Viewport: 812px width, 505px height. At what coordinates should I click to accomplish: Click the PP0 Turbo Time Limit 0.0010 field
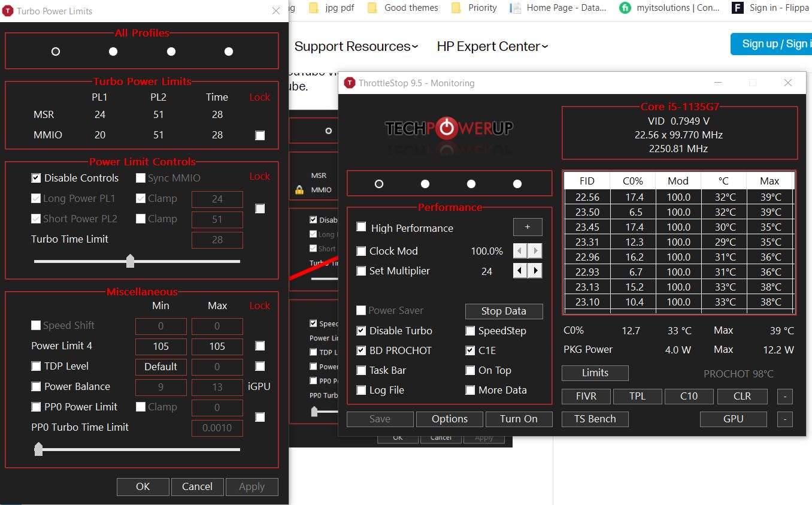pos(217,428)
